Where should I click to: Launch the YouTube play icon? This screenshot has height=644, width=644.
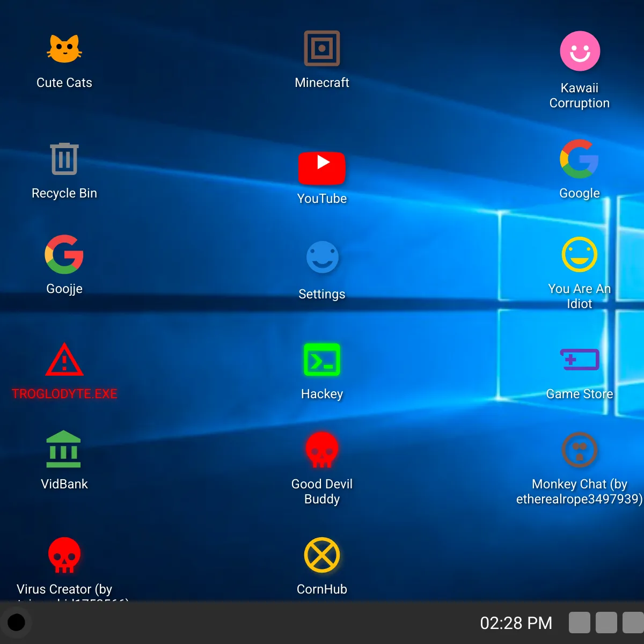(x=322, y=168)
